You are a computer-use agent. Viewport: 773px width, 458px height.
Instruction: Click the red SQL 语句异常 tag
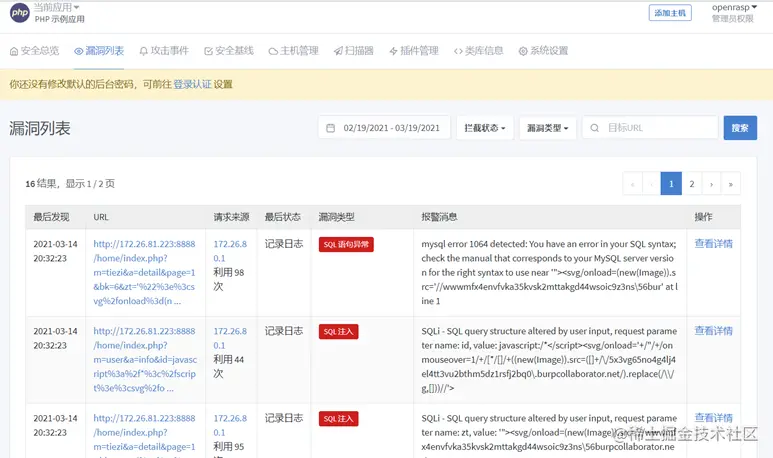(346, 245)
